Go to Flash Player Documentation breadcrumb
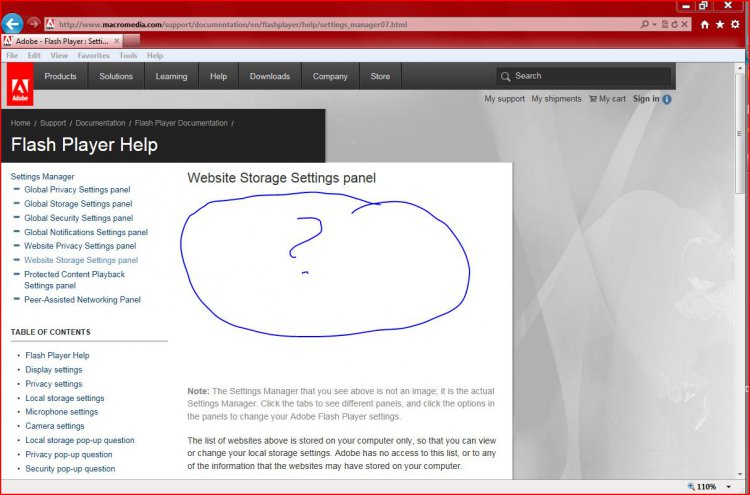Image resolution: width=750 pixels, height=495 pixels. coord(181,123)
